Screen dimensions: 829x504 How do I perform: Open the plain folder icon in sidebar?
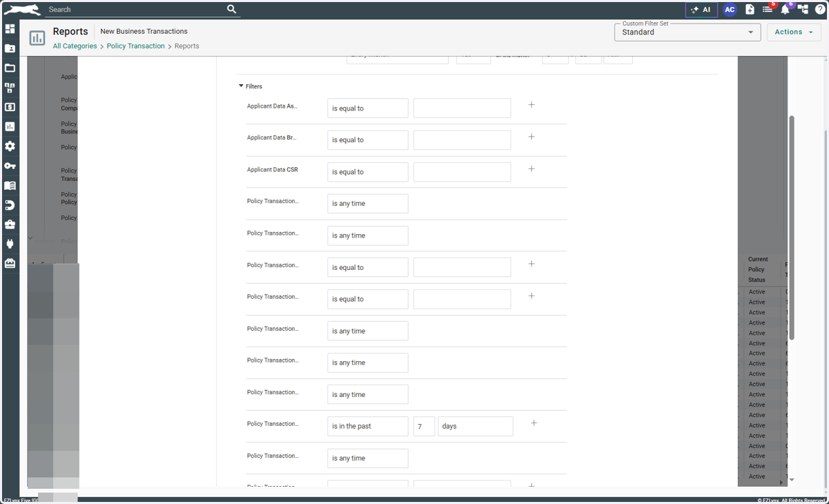10,68
